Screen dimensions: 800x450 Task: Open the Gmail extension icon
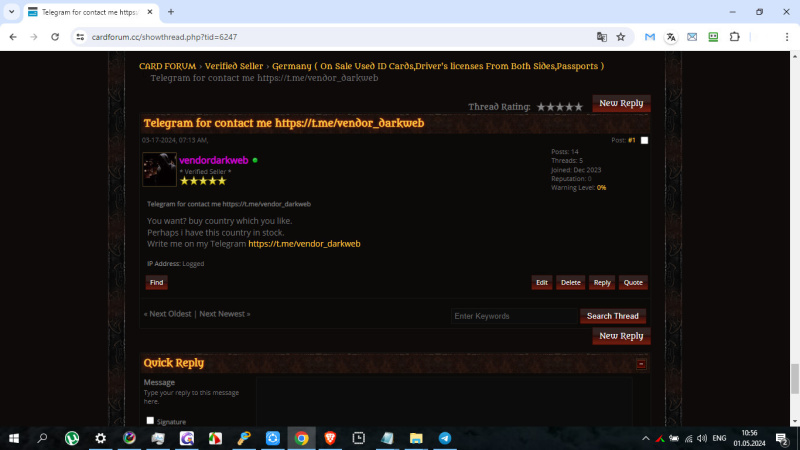649,37
